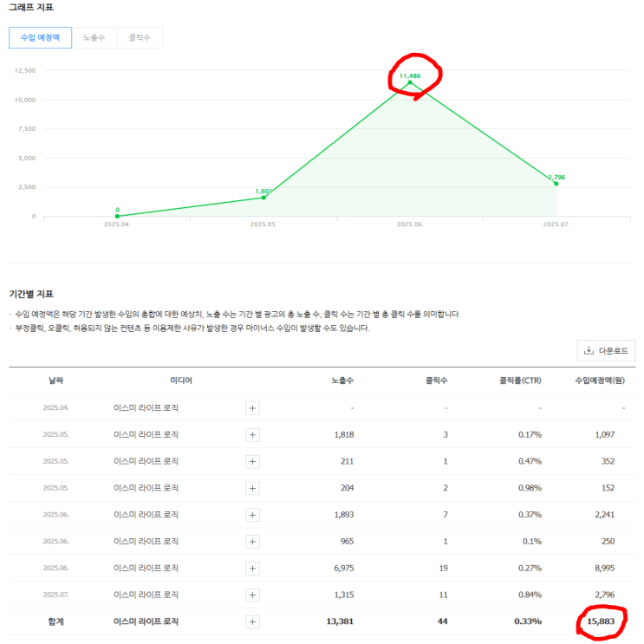Click the 미디어 column header

(181, 381)
